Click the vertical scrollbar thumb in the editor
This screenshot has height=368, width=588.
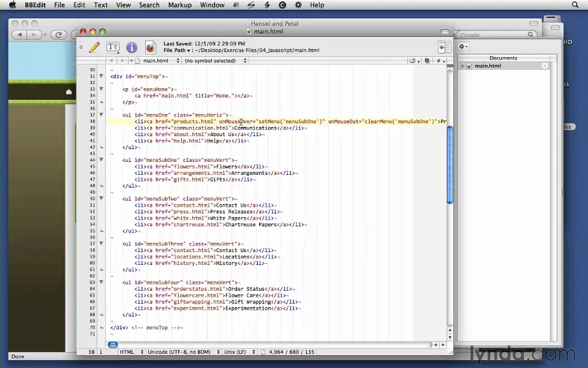(x=450, y=165)
